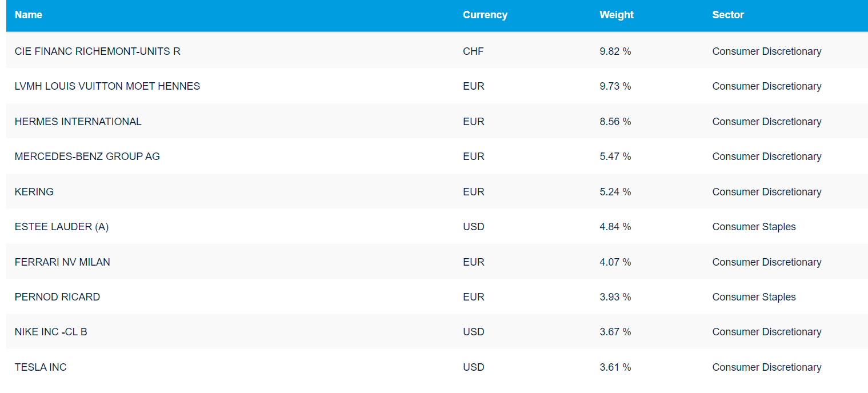Open LVMH LOUIS VUITTON MOET HENNES row
This screenshot has width=868, height=393.
click(x=107, y=86)
